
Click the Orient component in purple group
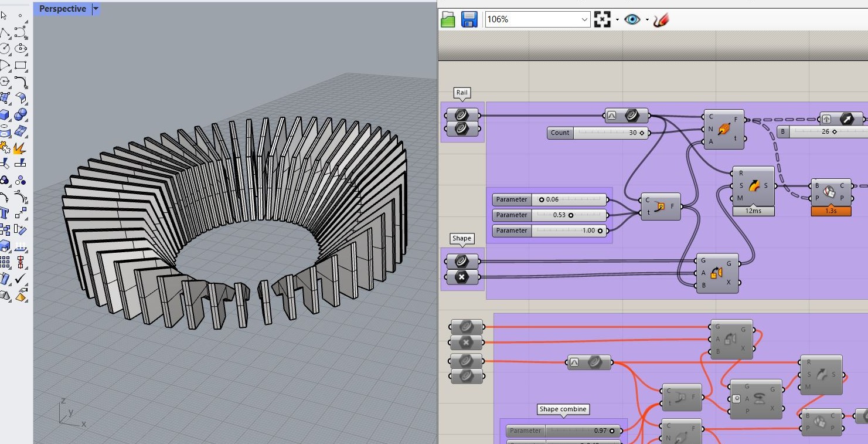pos(717,273)
